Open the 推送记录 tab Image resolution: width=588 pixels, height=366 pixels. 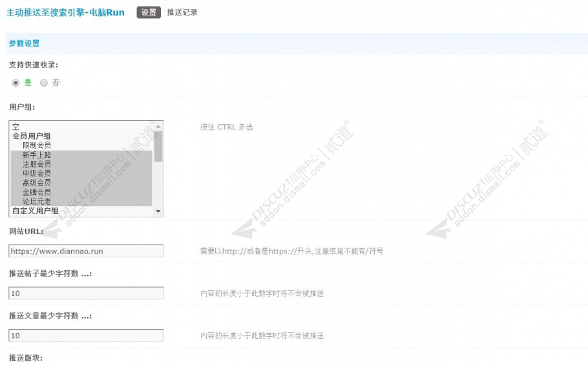pyautogui.click(x=182, y=12)
